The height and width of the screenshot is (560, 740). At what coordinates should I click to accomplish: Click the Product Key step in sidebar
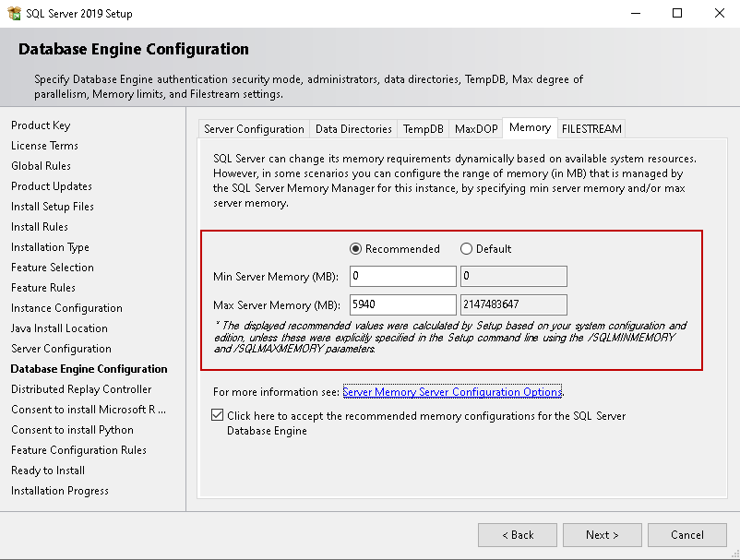click(x=41, y=125)
